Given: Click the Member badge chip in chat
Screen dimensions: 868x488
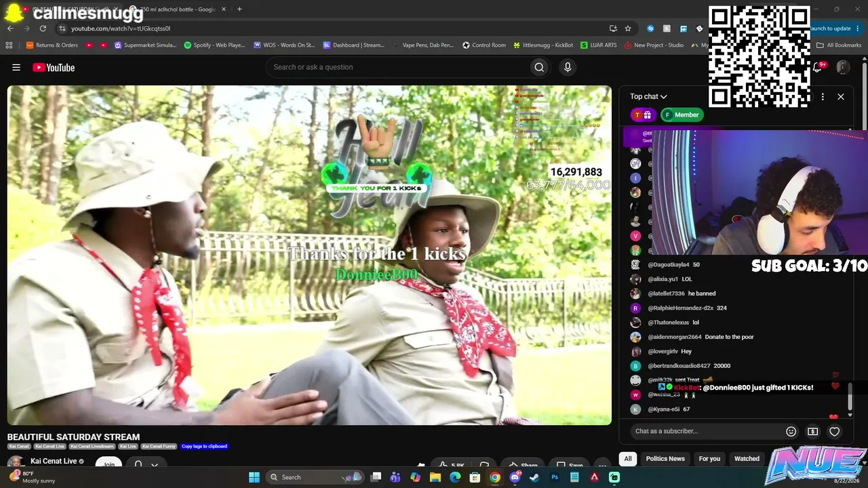Looking at the screenshot, I should click(682, 115).
